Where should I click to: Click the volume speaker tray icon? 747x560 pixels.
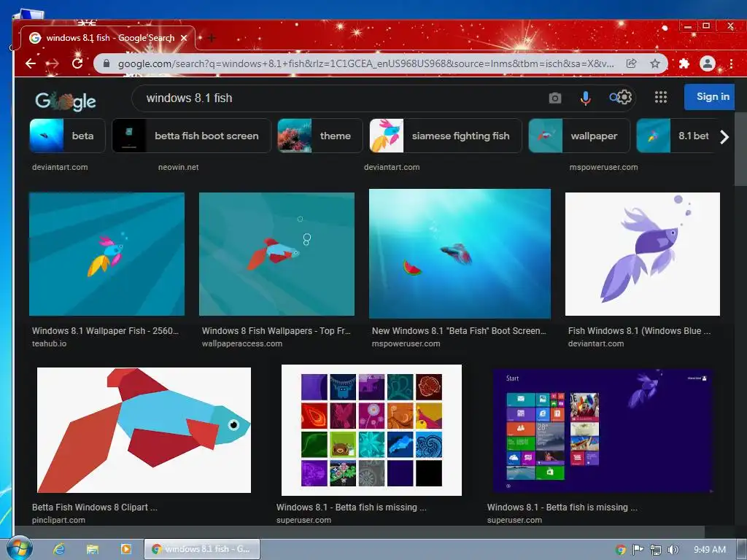[673, 550]
